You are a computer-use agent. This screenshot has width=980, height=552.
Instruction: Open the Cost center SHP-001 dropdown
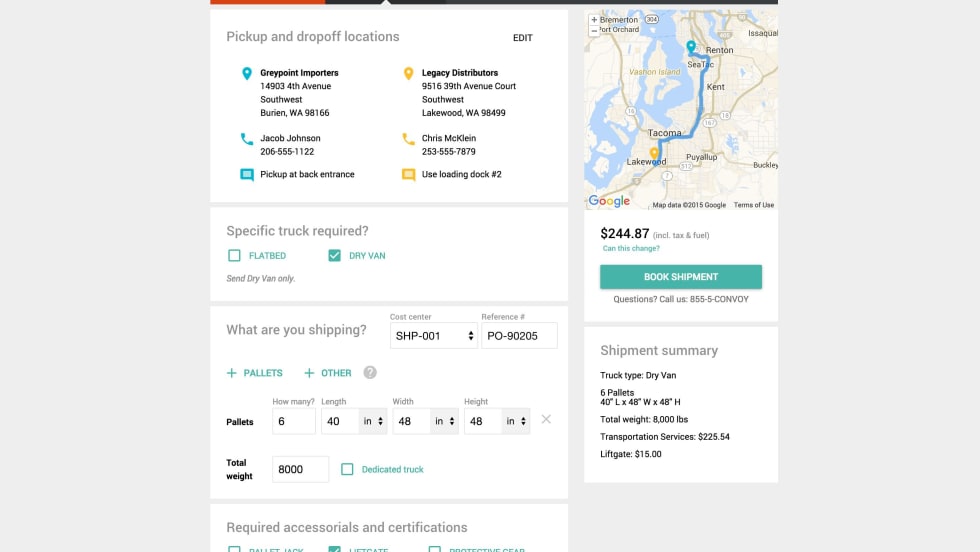point(434,336)
